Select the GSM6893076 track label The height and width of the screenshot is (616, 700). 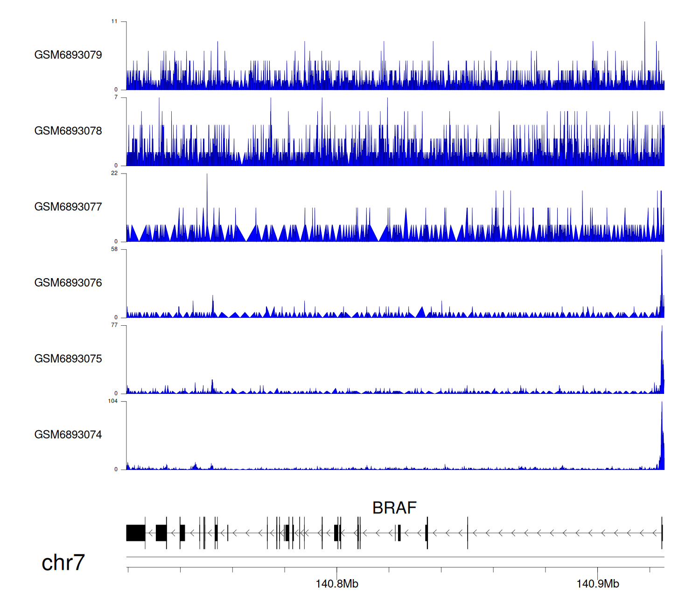click(x=68, y=283)
